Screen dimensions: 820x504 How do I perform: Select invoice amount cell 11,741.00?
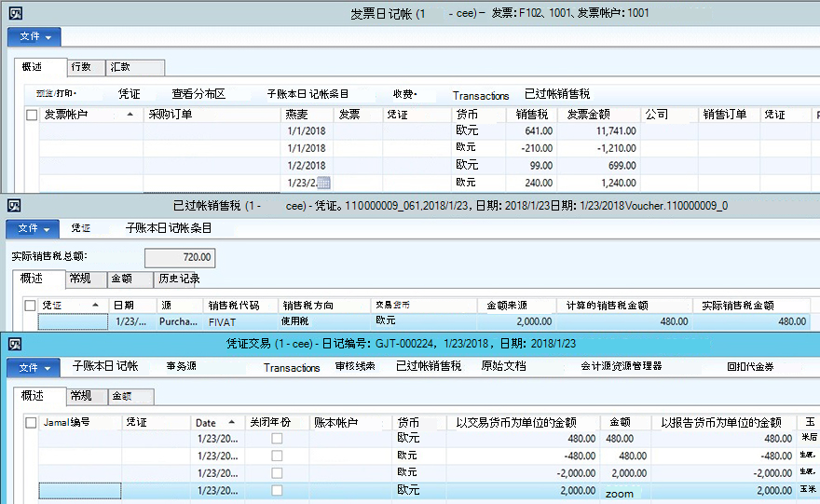(599, 130)
